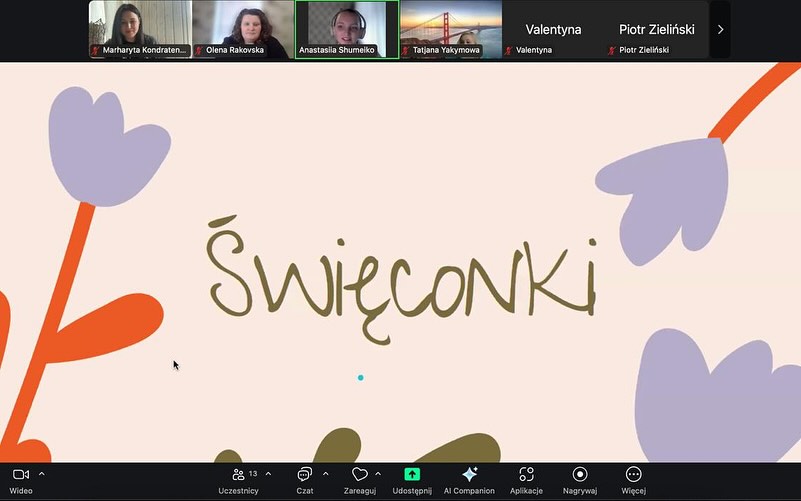The image size is (801, 501).
Task: Select Olena Rakovska video thumbnail
Action: 243,29
